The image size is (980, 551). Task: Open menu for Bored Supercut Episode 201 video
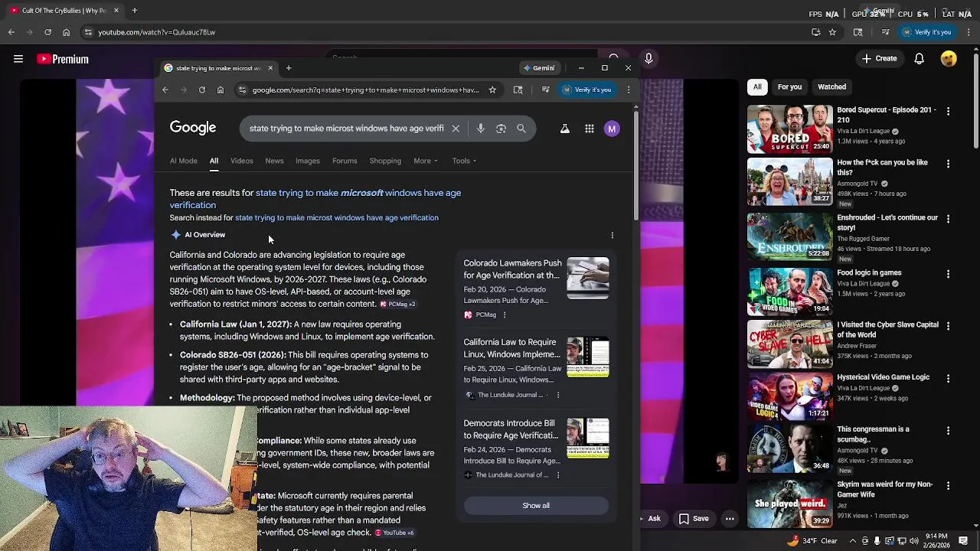(x=948, y=112)
